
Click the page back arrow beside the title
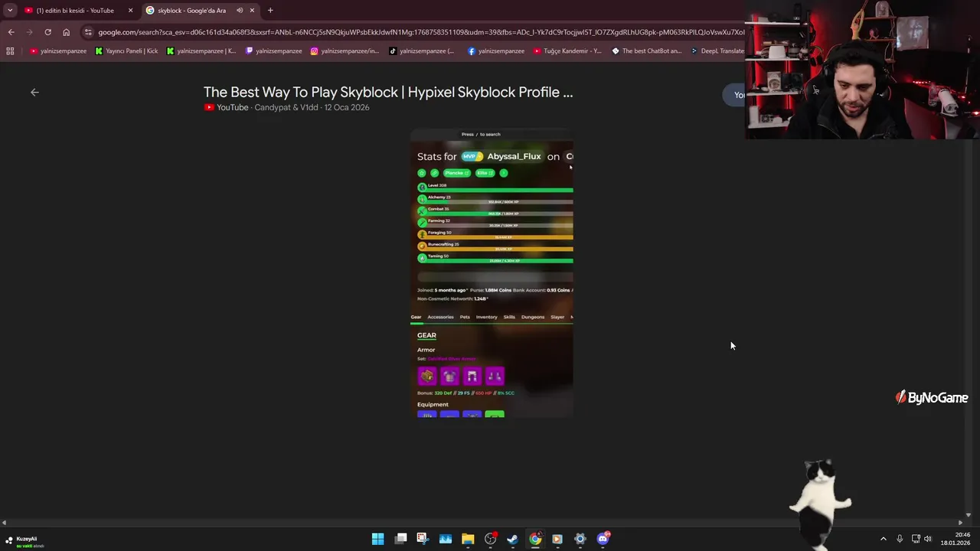[x=34, y=92]
